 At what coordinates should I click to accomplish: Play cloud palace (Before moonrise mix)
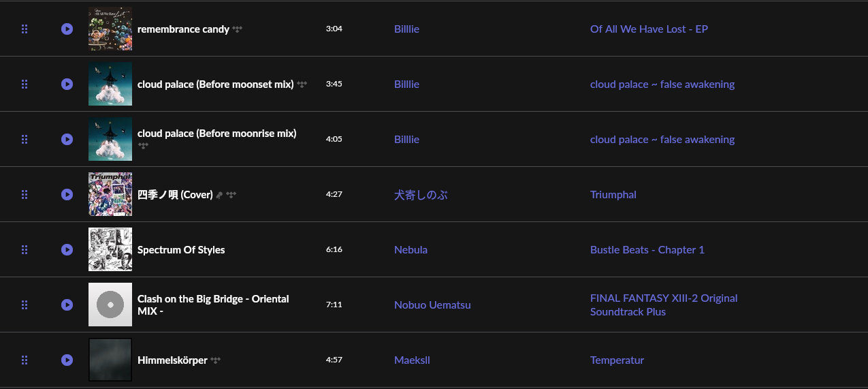click(x=67, y=139)
